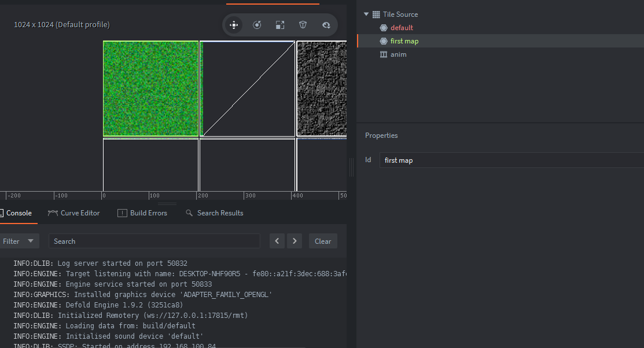Select the Scale tool
644x348 pixels.
coord(280,25)
